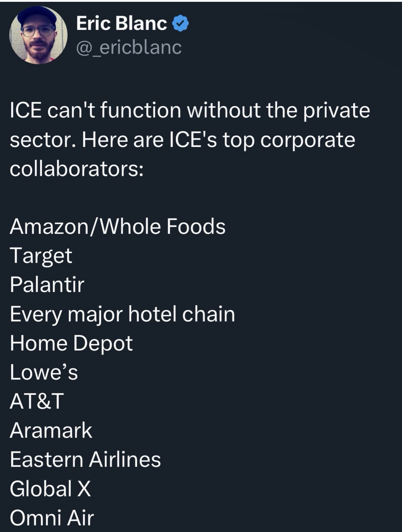
Task: Click the line "ICE can't function without the private"
Action: (190, 110)
